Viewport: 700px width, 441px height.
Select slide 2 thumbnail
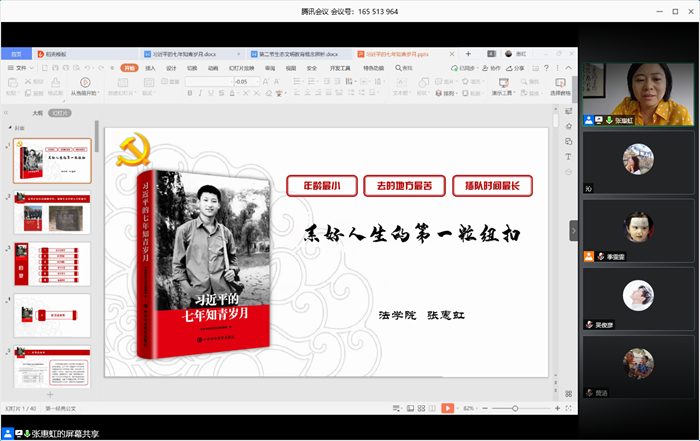tap(52, 212)
